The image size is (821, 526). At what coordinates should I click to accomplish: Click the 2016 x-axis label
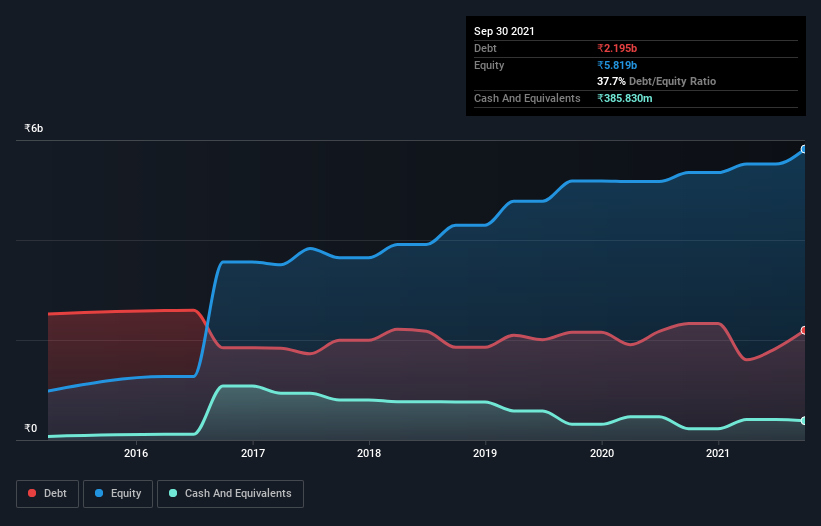(136, 453)
